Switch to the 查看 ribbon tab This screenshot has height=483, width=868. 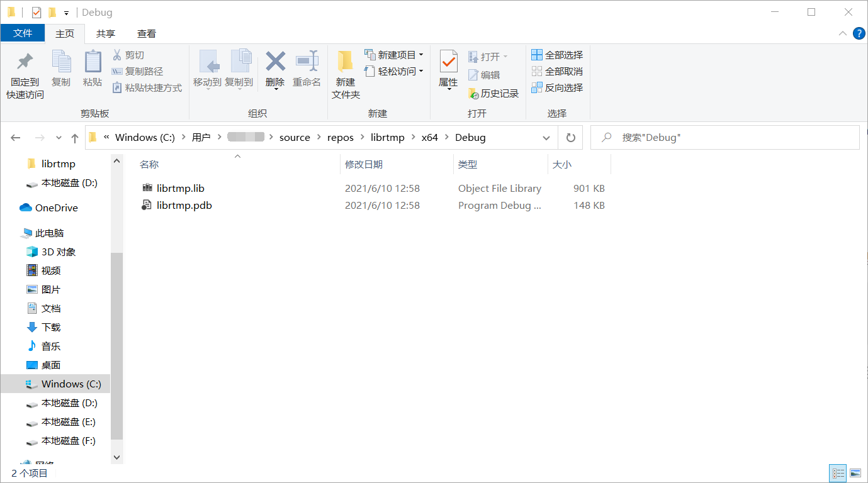[147, 33]
